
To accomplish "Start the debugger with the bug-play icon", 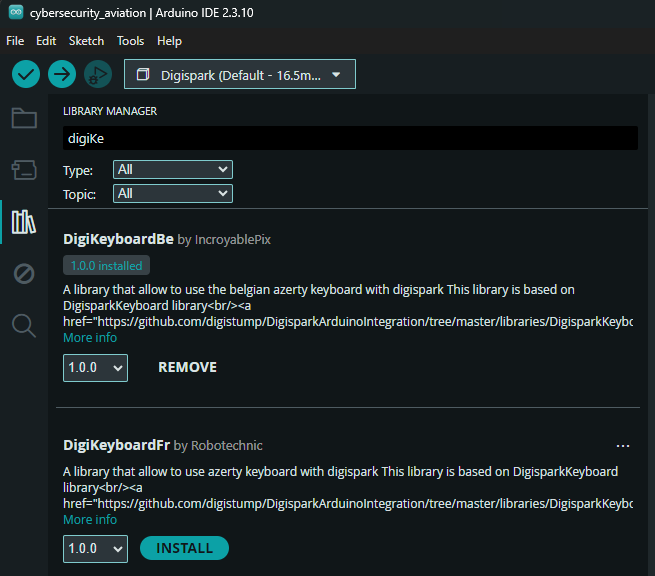I will point(98,74).
